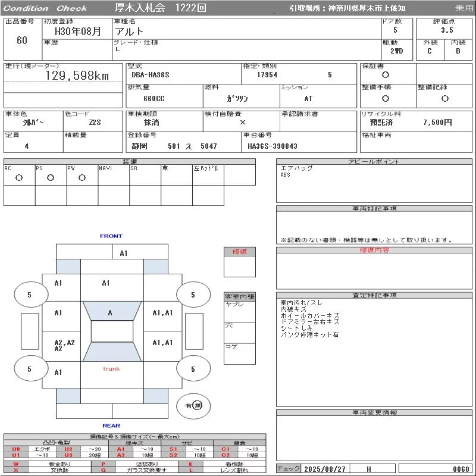Click the rating score '3.5'
The image size is (476, 476).
click(x=447, y=30)
